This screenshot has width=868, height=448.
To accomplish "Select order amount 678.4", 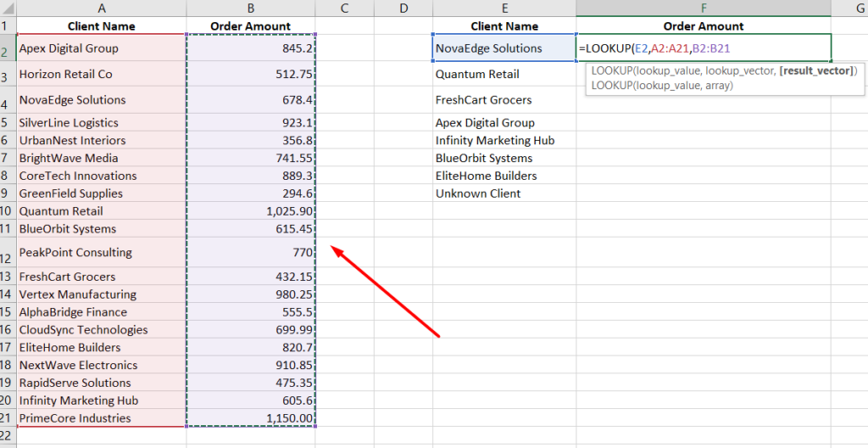I will (x=251, y=100).
